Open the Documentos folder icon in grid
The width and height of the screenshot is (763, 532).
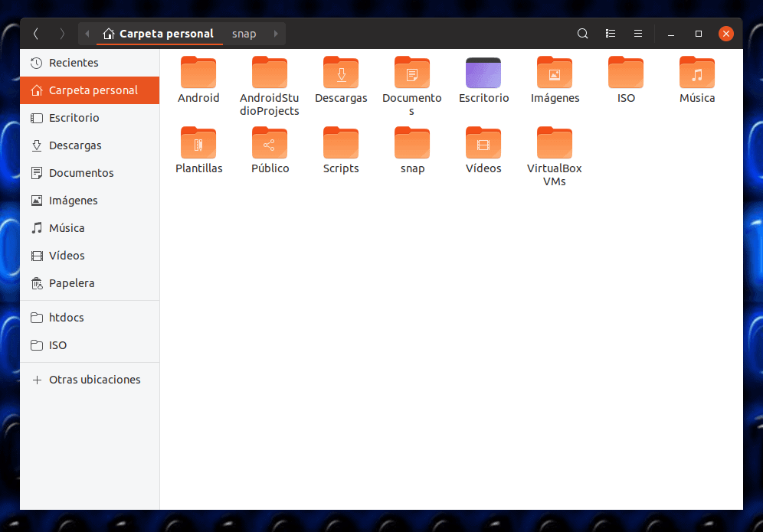click(412, 73)
